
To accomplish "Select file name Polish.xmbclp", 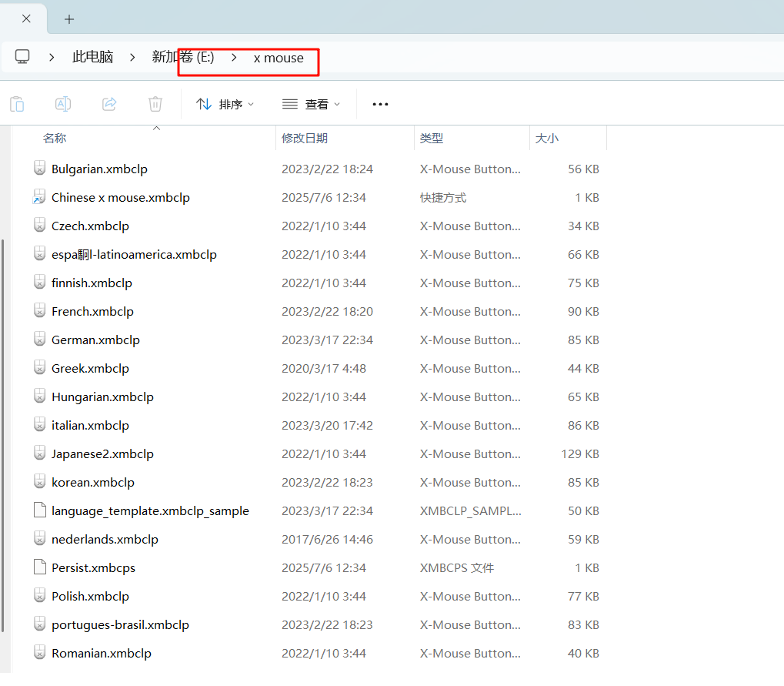I will (90, 597).
